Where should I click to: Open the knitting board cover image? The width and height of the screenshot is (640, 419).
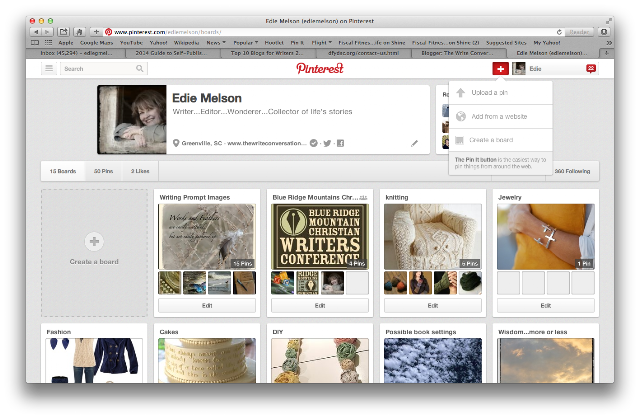pos(433,237)
